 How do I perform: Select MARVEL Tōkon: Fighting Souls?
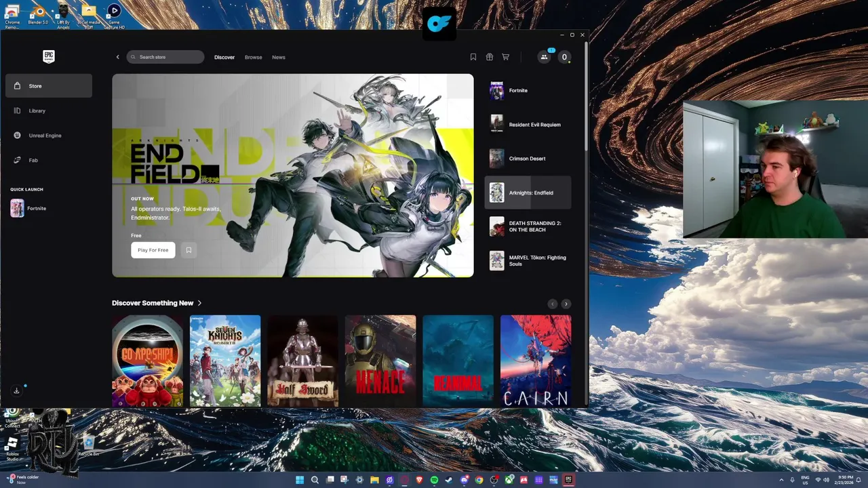point(528,260)
